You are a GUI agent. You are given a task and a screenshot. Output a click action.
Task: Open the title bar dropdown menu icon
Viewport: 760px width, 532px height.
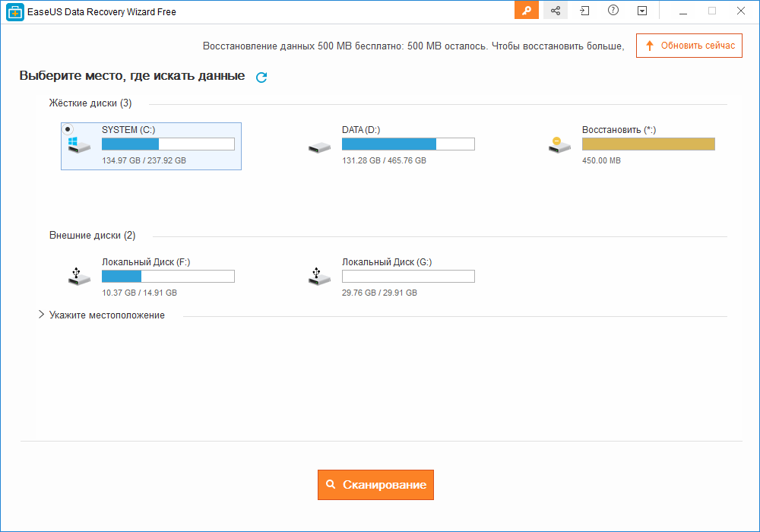(x=642, y=11)
